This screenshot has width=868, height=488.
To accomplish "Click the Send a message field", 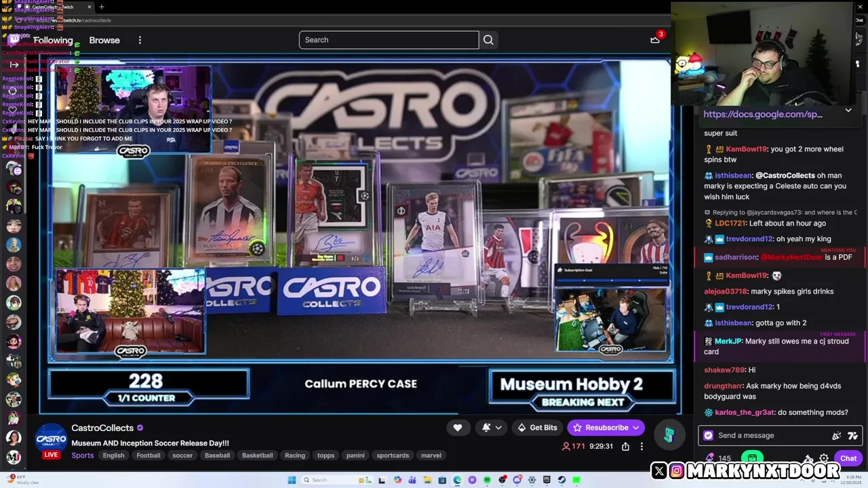I will (780, 436).
